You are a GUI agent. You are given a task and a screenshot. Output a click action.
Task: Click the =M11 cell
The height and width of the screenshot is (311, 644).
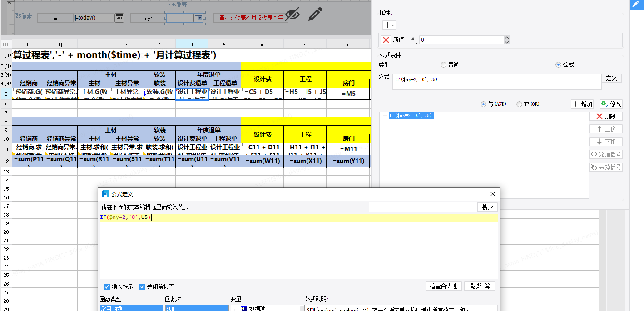[x=348, y=149]
